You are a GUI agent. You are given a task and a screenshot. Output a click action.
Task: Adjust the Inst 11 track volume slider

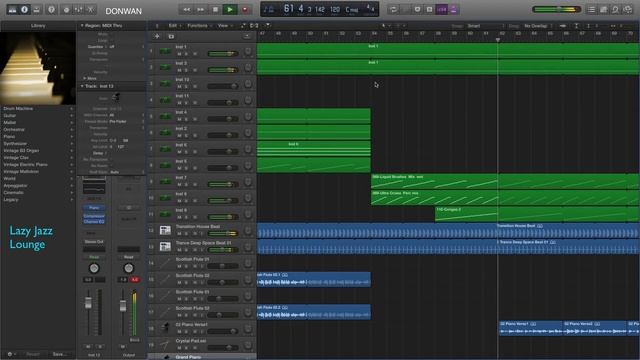coord(223,102)
